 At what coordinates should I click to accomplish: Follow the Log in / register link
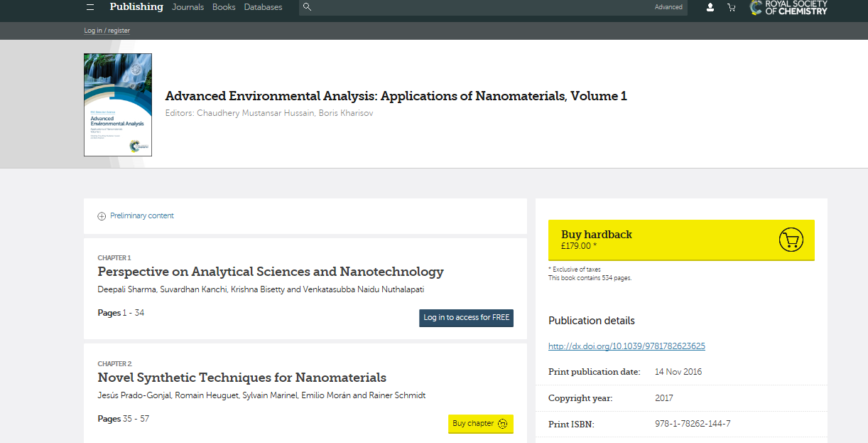tap(107, 31)
